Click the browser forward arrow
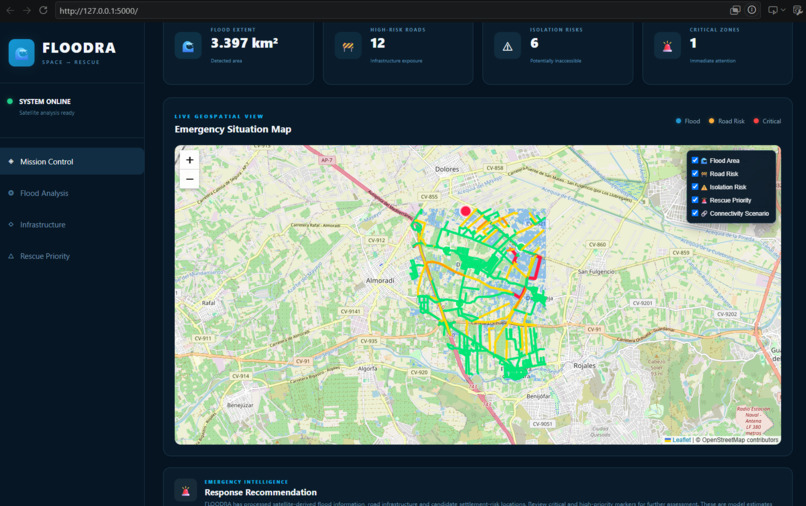 [x=27, y=10]
